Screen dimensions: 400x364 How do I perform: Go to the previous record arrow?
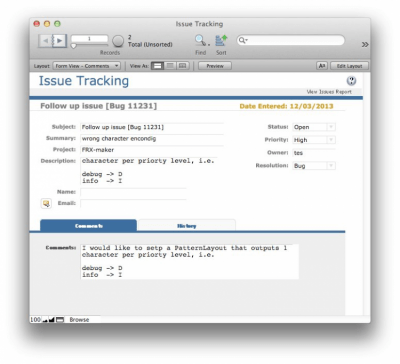click(46, 41)
